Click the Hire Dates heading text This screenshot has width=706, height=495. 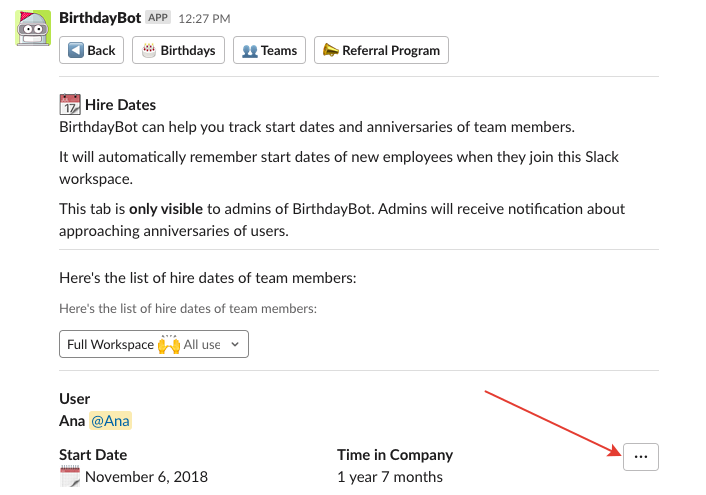[x=121, y=104]
